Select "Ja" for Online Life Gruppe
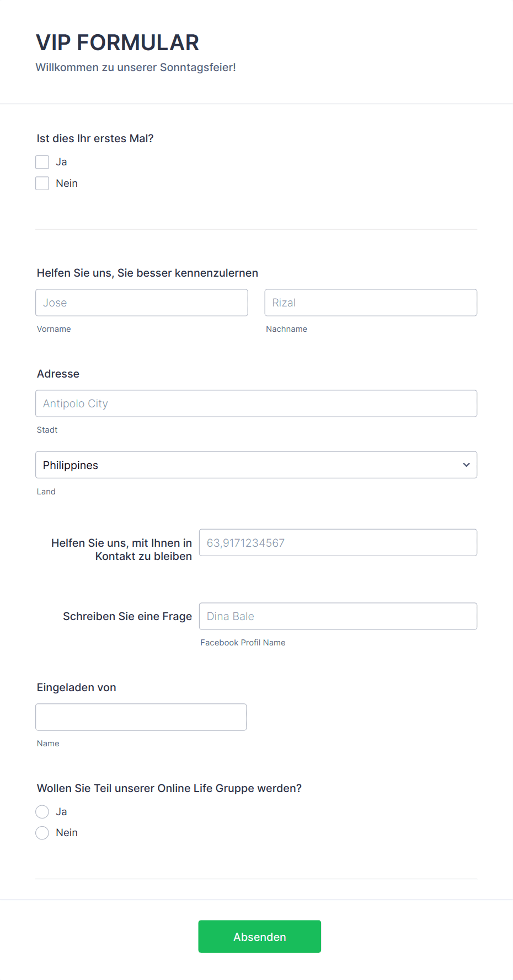Image resolution: width=513 pixels, height=980 pixels. click(42, 811)
